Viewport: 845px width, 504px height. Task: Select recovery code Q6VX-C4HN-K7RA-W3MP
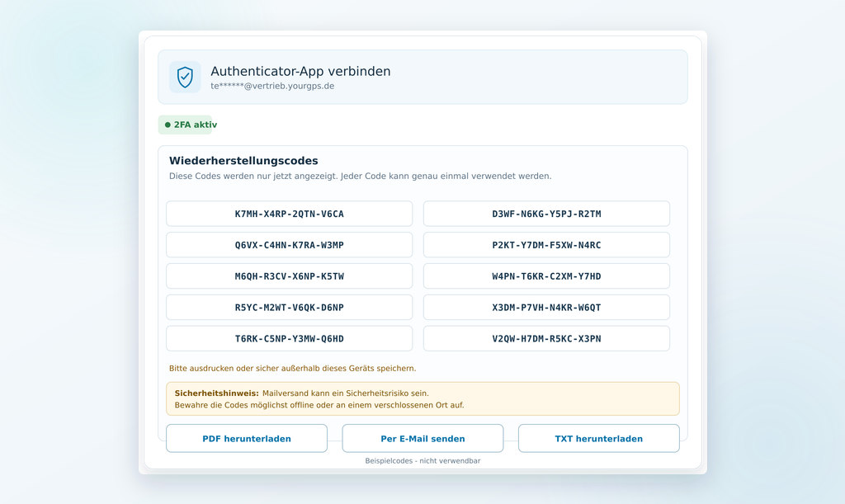(x=290, y=245)
